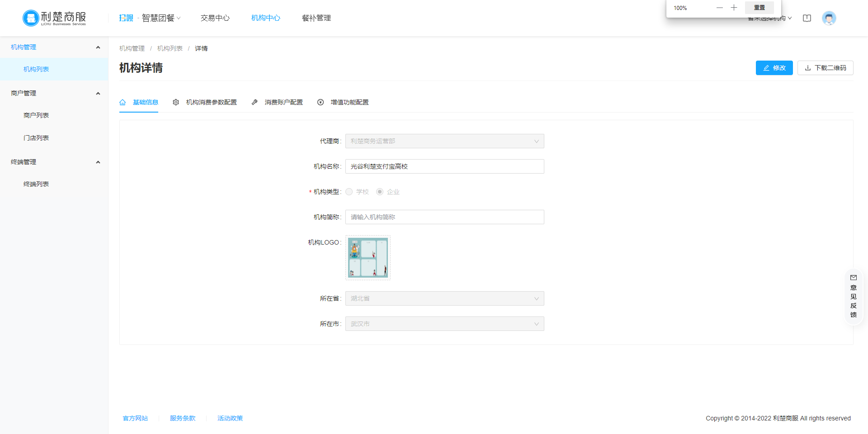This screenshot has height=434, width=868.
Task: Click the 利楚商服 logo
Action: click(x=54, y=18)
